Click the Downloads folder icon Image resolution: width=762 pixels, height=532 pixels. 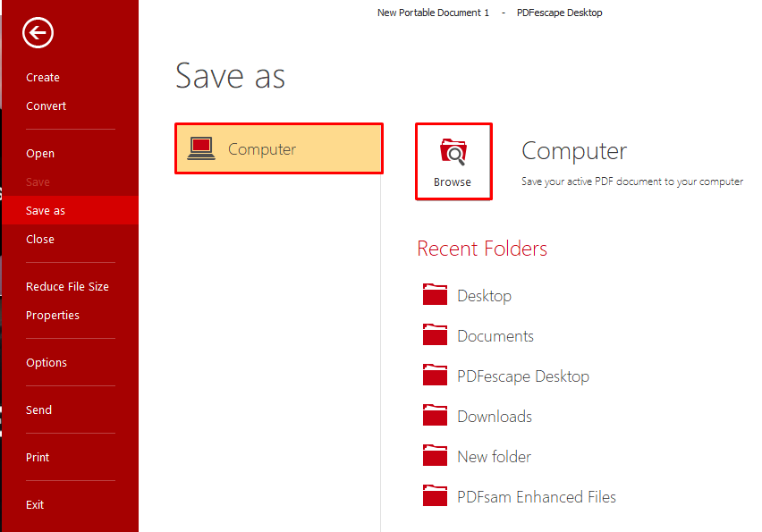tap(435, 416)
